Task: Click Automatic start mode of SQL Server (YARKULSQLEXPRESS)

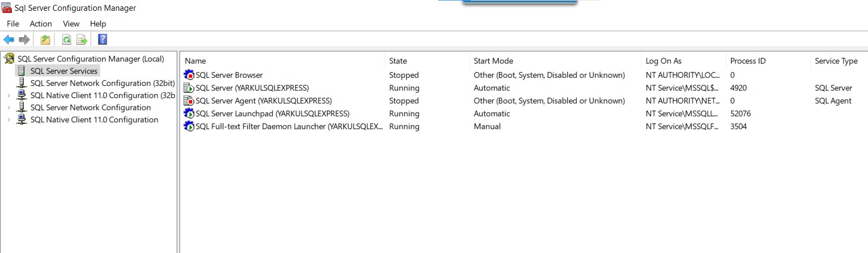Action: [x=492, y=88]
